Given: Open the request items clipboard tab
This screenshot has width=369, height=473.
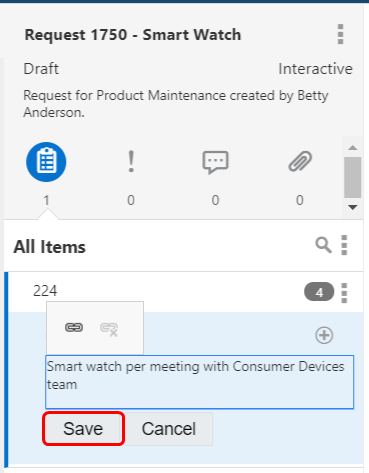Looking at the screenshot, I should click(x=46, y=162).
